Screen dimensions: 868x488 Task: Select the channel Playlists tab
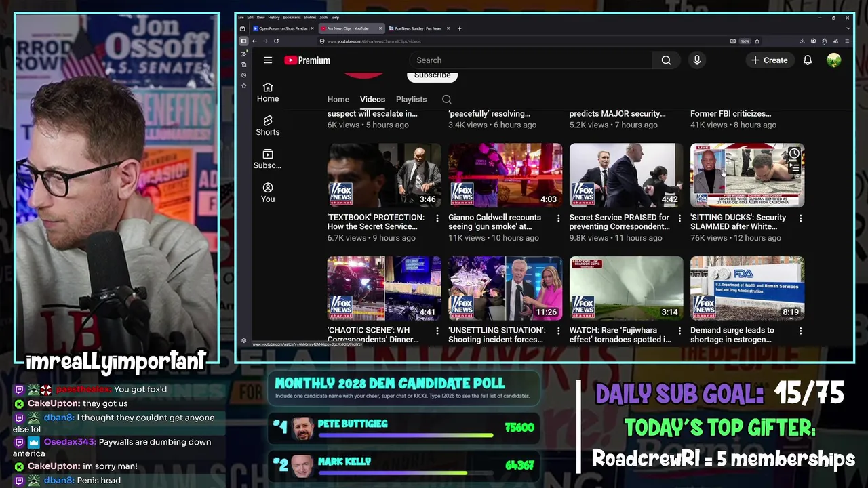[x=411, y=99]
